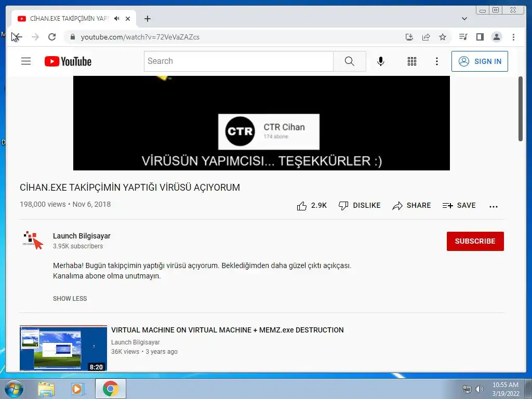Image resolution: width=532 pixels, height=399 pixels.
Task: Subscribe to Launch Bilgisayar
Action: tap(475, 241)
